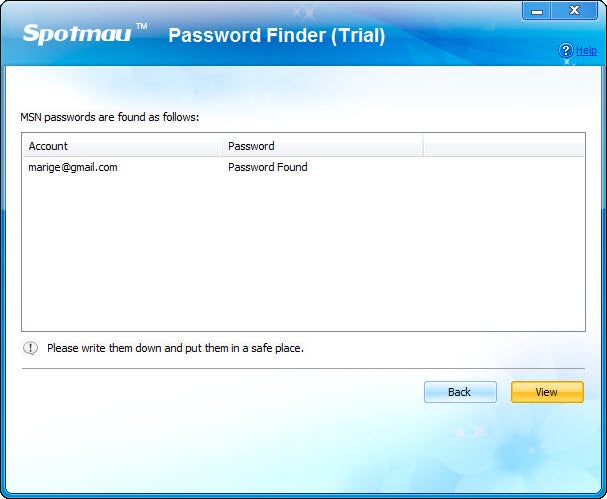Sort by the Account column header
Viewport: 607px width, 499px height.
(121, 146)
